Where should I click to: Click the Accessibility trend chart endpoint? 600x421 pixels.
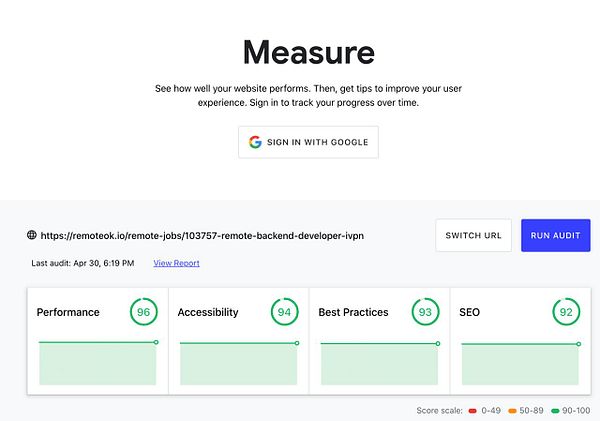(297, 343)
